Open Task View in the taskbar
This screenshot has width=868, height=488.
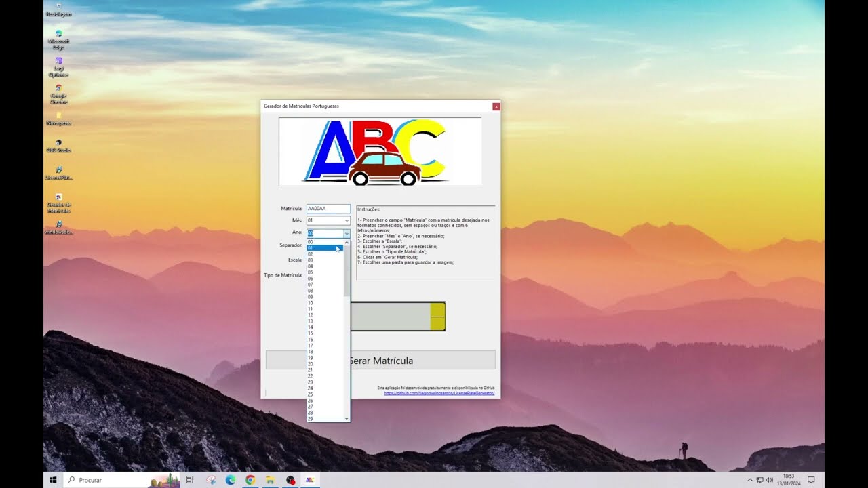click(x=190, y=480)
